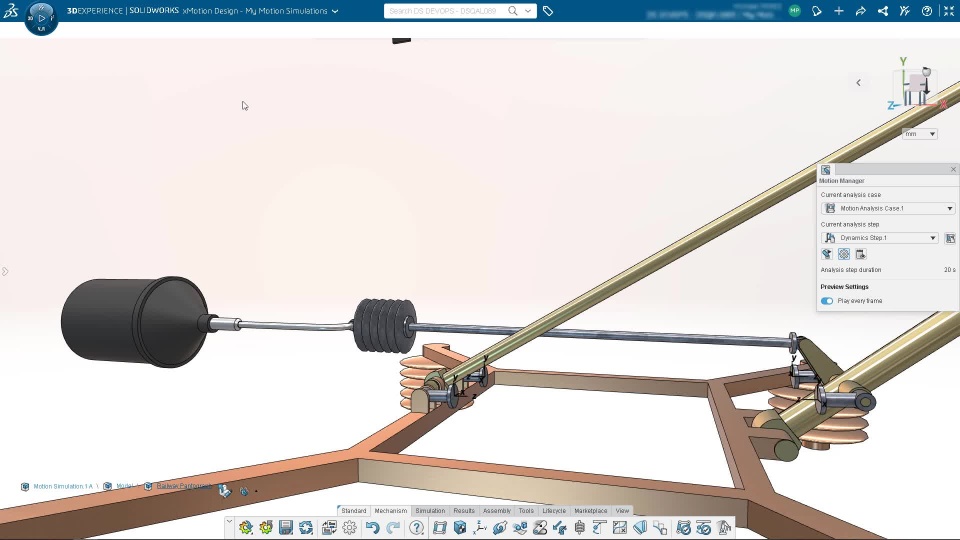Click the small blue icon after breadcrumb

pos(244,492)
